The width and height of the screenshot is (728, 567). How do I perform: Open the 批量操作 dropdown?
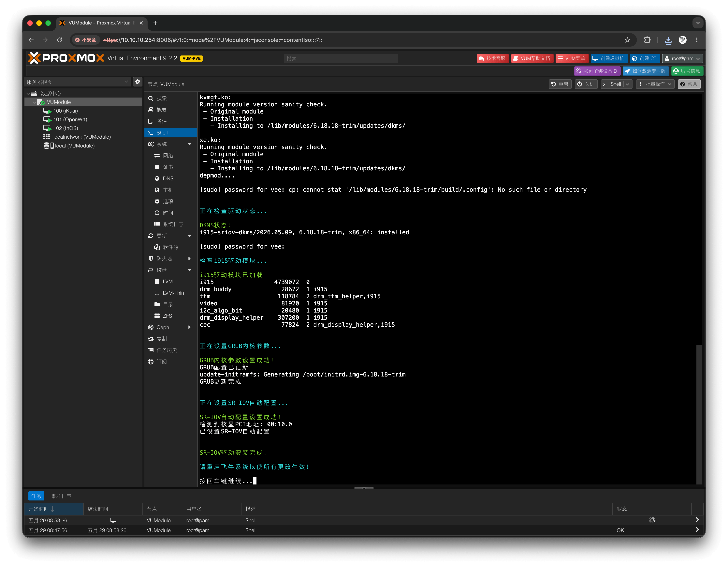[655, 84]
